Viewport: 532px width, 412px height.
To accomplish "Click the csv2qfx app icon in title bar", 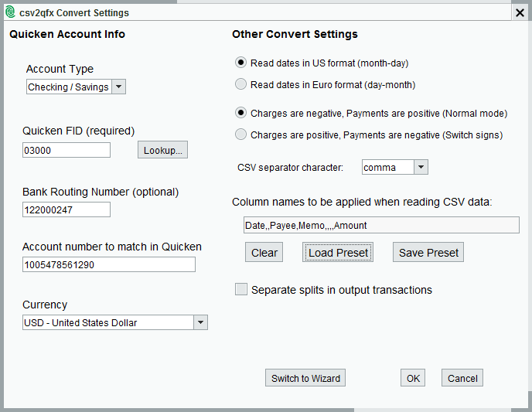I will click(11, 12).
